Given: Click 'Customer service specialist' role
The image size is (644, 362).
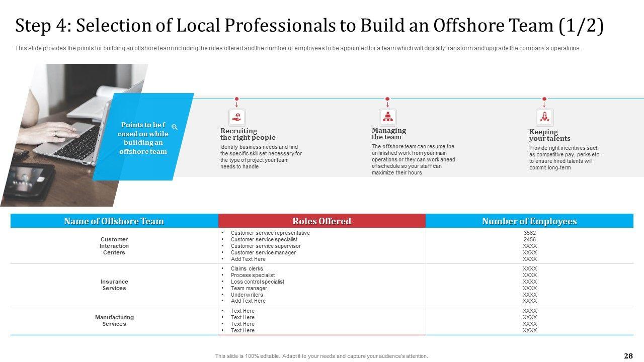Looking at the screenshot, I should coord(264,240).
